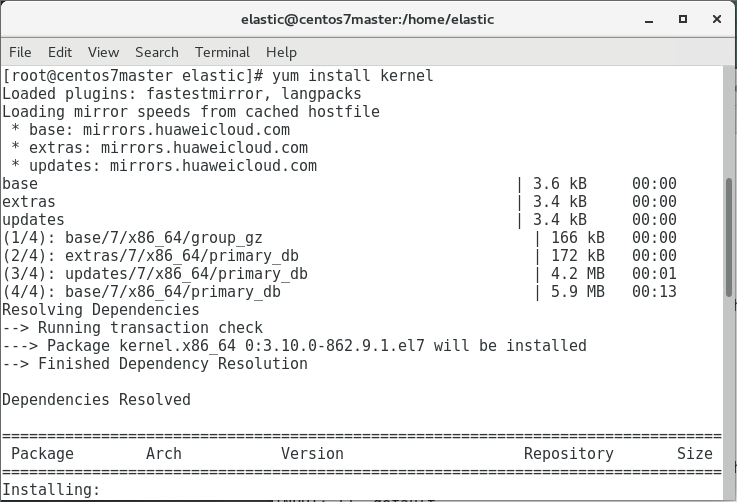Open the Terminal menu
737x502 pixels.
click(x=222, y=52)
